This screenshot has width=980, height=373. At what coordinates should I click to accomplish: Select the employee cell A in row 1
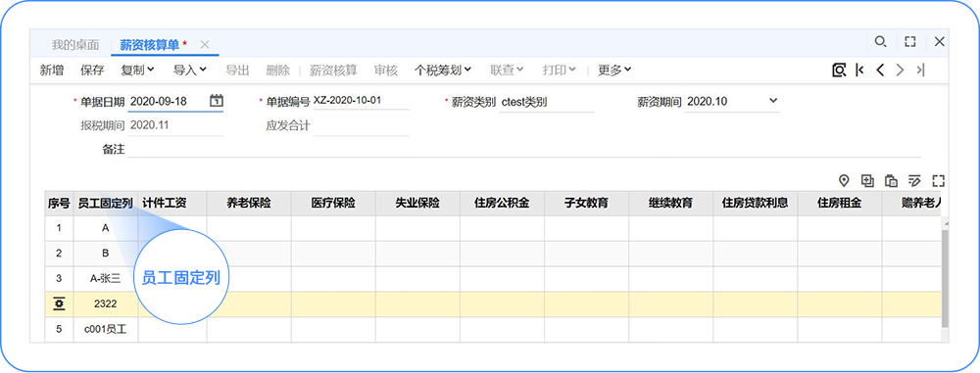point(106,229)
